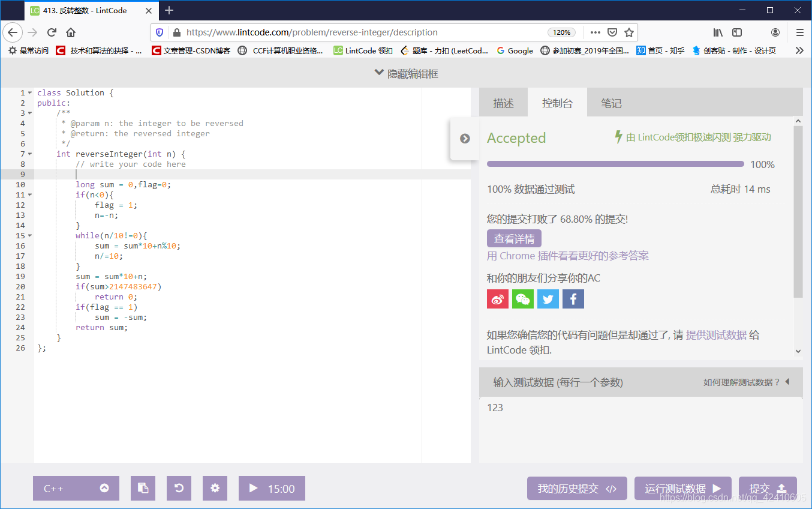Reset the code editor
812x509 pixels.
tap(179, 488)
